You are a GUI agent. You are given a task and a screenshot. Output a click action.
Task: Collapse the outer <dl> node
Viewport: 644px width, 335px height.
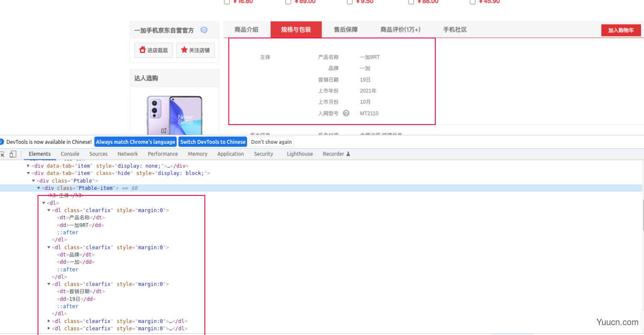click(43, 203)
